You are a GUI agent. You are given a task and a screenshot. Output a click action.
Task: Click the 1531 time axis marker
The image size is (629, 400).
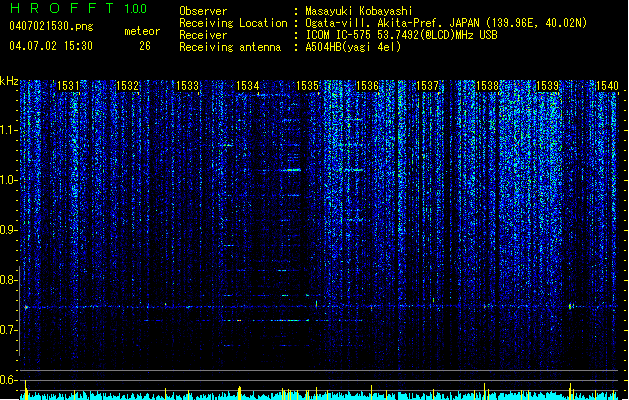click(x=68, y=86)
